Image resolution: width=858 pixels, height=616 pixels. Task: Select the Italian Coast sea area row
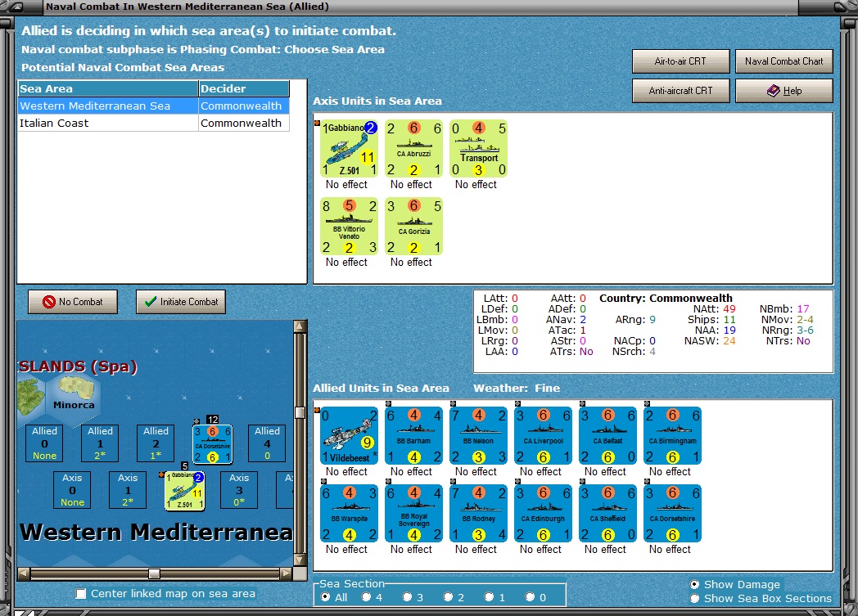click(153, 123)
